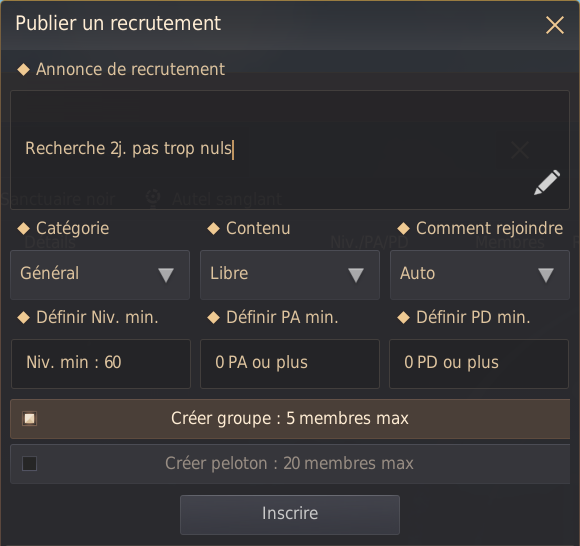This screenshot has width=580, height=546.
Task: Click the Annonce de recrutement heading
Action: [x=130, y=69]
